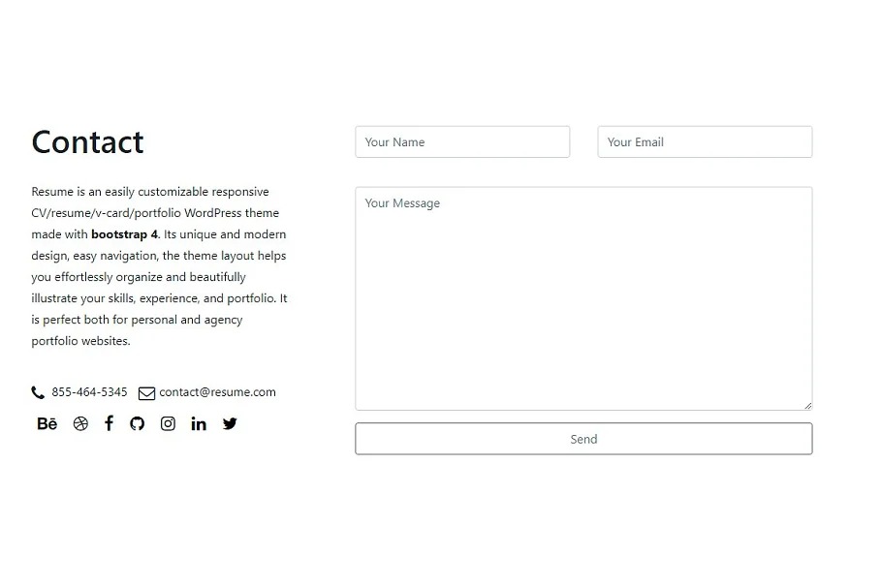Open the LinkedIn profile icon
Screen dimensions: 882x588
[199, 423]
